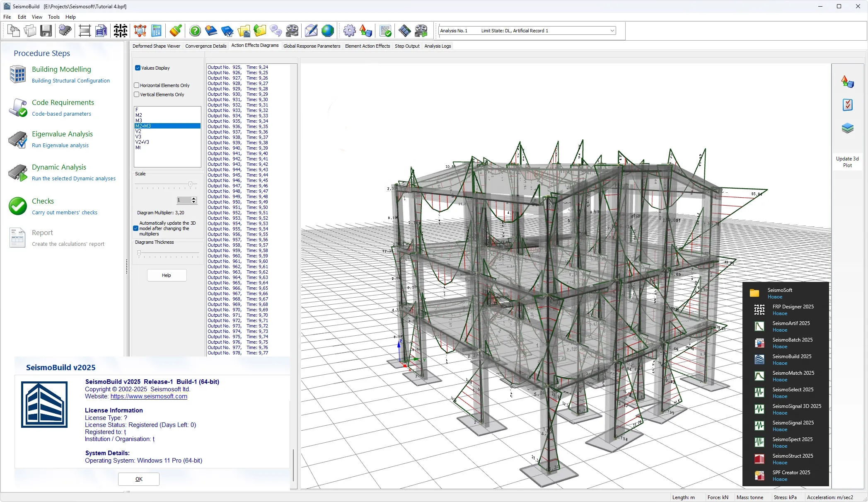Click the Help button in diagram panel
The image size is (868, 502).
[167, 275]
